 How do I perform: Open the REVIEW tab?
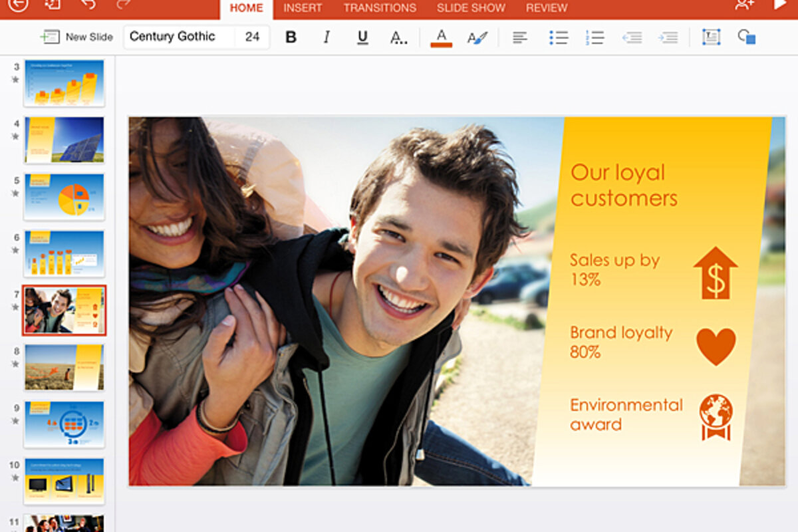tap(547, 9)
